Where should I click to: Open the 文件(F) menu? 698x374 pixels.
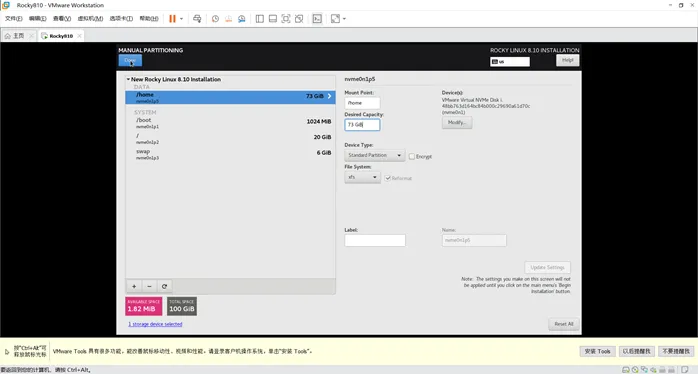tap(13, 19)
